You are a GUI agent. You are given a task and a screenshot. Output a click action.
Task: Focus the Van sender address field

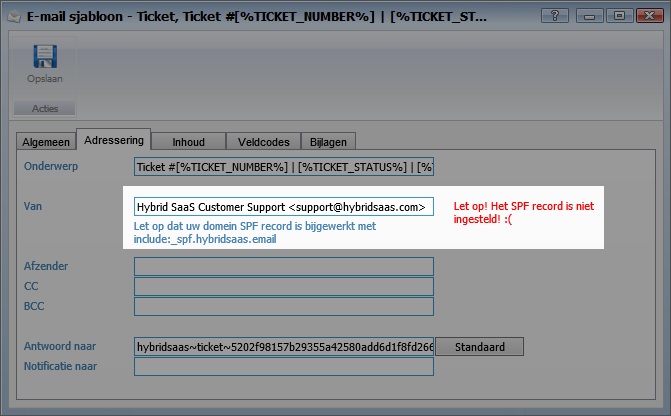(283, 207)
